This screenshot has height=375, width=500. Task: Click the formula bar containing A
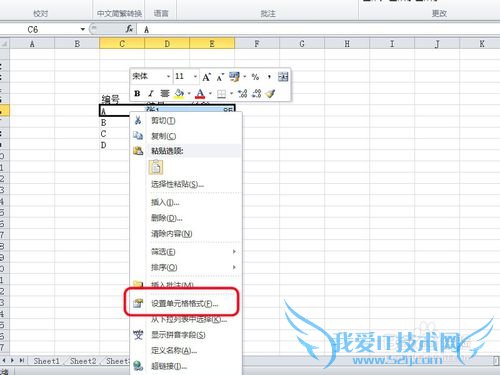(318, 29)
